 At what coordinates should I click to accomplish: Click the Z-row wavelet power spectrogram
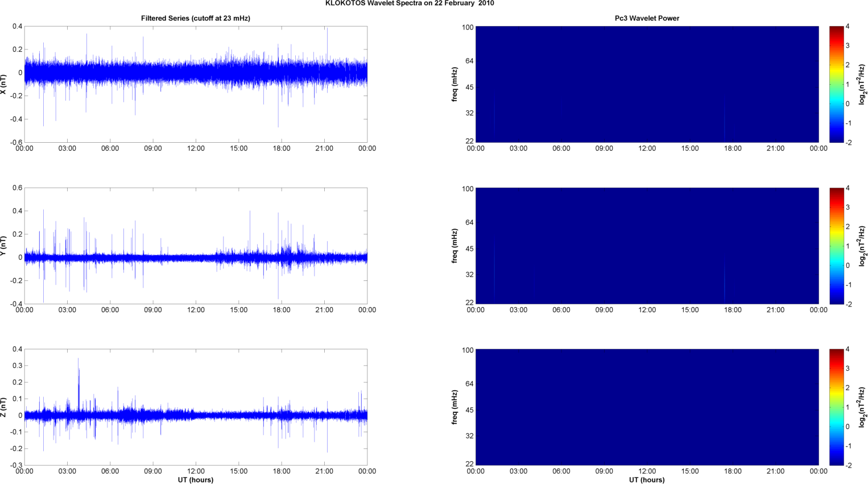click(647, 407)
